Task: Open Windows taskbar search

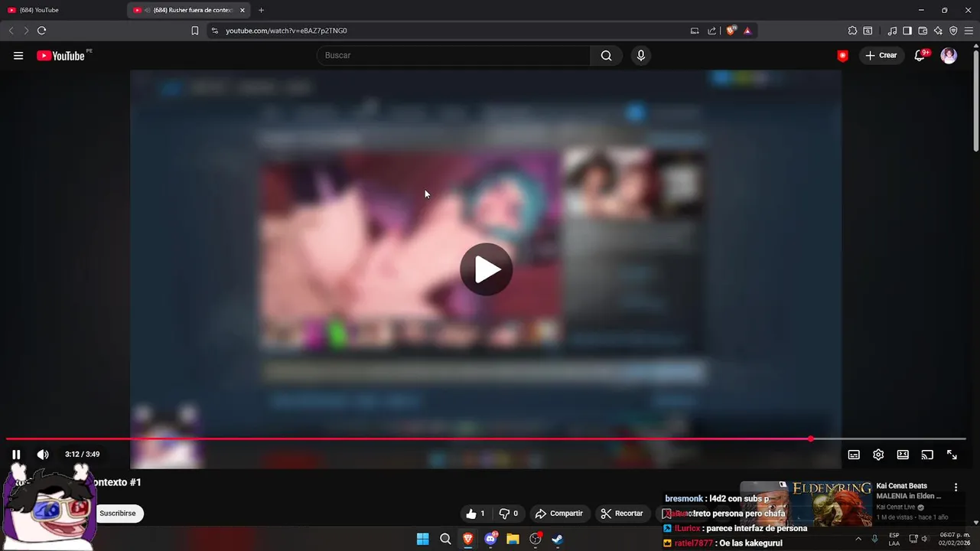Action: coord(445,539)
